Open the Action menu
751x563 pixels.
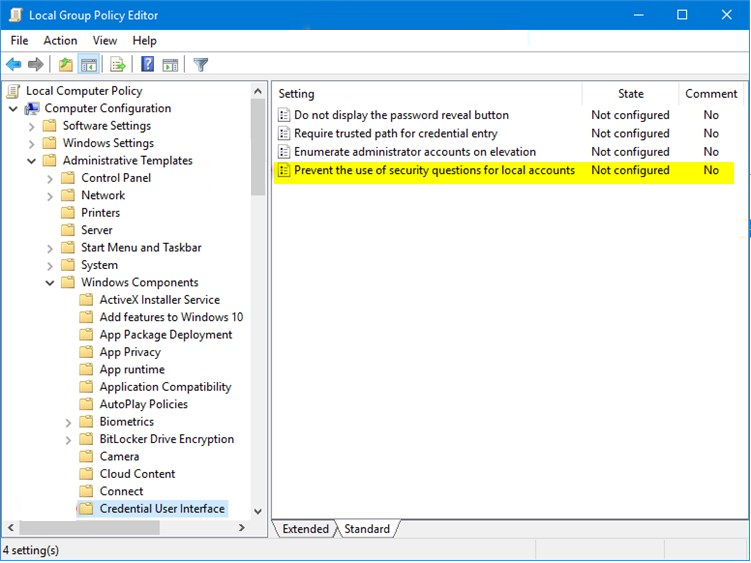click(x=60, y=41)
